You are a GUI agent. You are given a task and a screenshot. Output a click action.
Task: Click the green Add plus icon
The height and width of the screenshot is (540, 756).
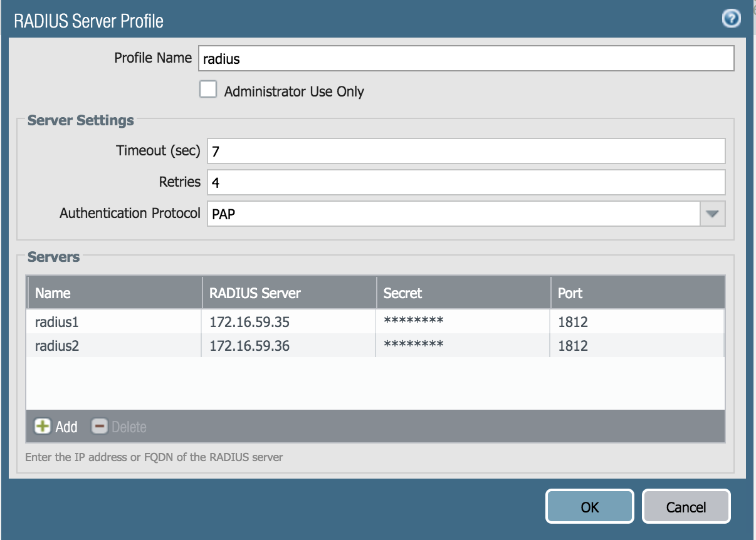43,427
